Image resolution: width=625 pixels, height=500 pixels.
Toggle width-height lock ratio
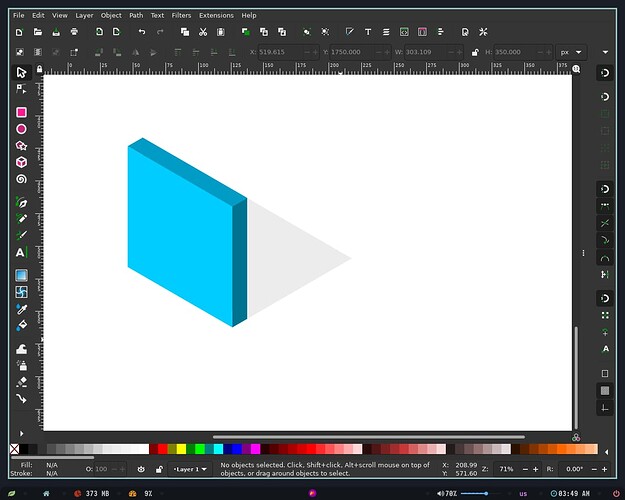click(475, 52)
